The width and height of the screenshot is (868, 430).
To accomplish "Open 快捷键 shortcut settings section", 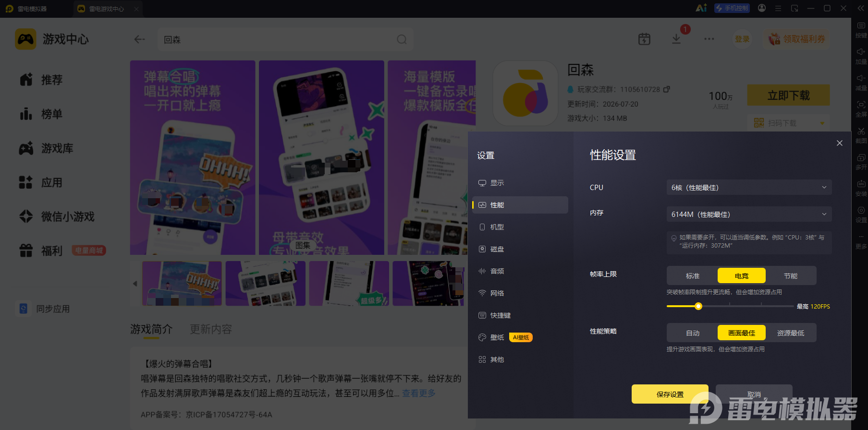I will 520,315.
